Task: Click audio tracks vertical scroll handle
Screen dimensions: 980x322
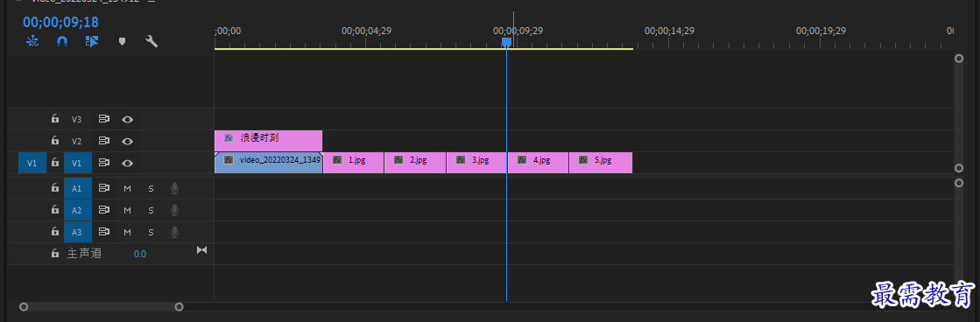Action: click(959, 183)
